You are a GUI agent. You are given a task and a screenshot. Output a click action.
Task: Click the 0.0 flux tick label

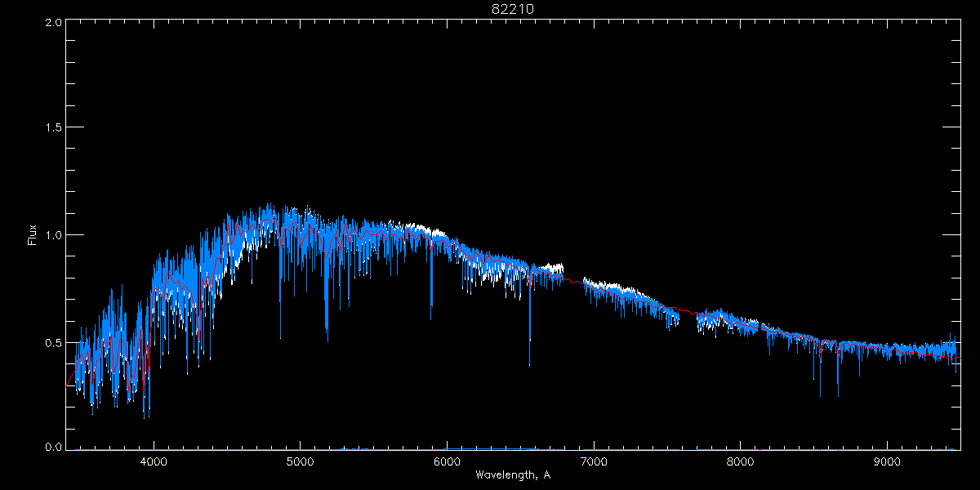[53, 447]
